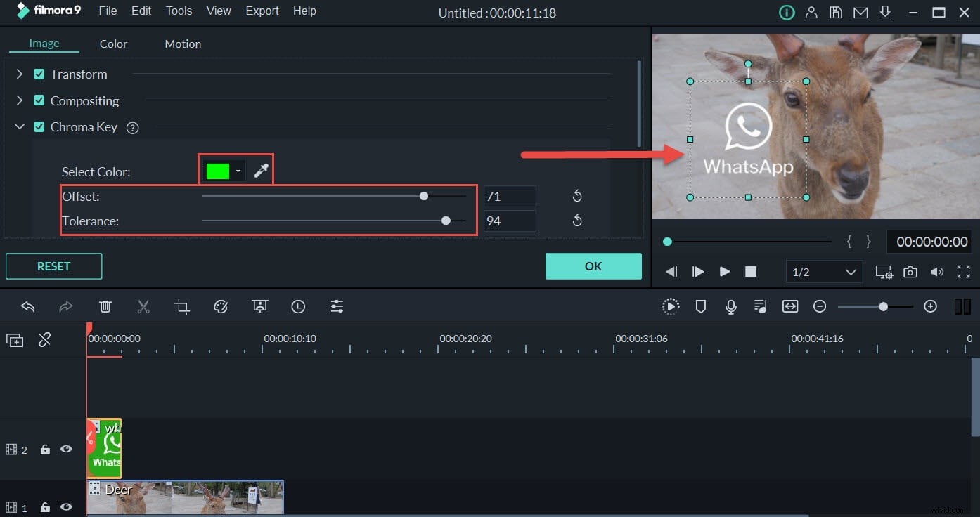Collapse the Chroma Key section

coord(19,127)
